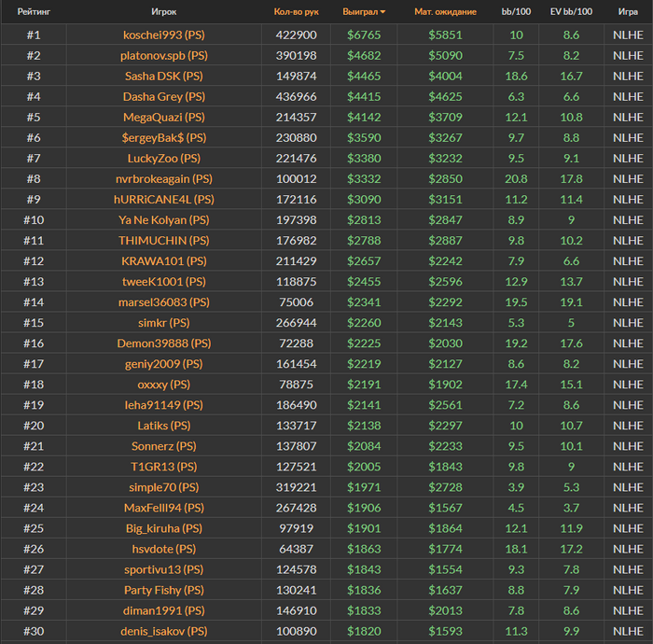653x644 pixels.
Task: Open marsel36083 (PS) player page
Action: 163,301
